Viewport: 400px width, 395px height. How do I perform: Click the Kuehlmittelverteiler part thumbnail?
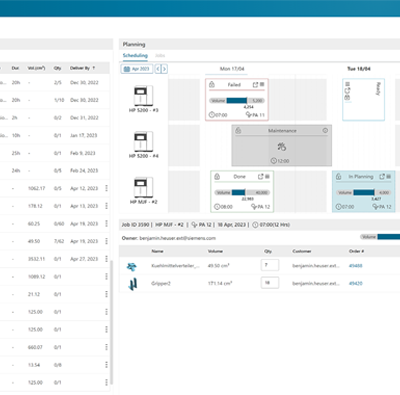tap(132, 266)
